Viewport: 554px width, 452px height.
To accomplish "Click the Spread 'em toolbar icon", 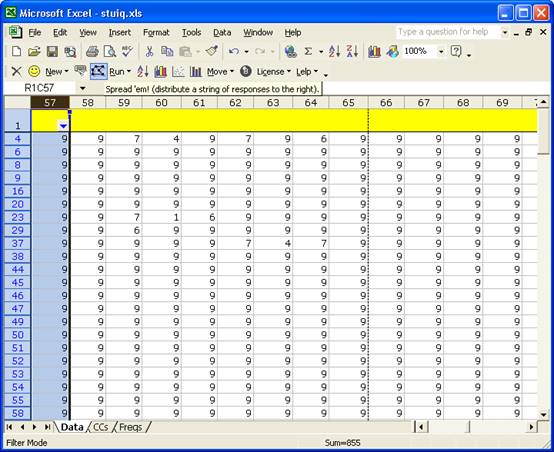I will point(98,72).
